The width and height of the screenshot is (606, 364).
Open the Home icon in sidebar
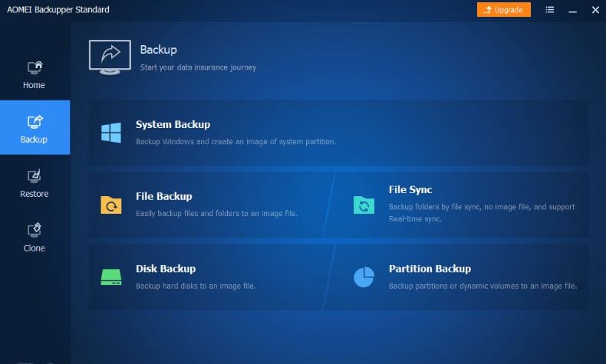click(x=35, y=67)
